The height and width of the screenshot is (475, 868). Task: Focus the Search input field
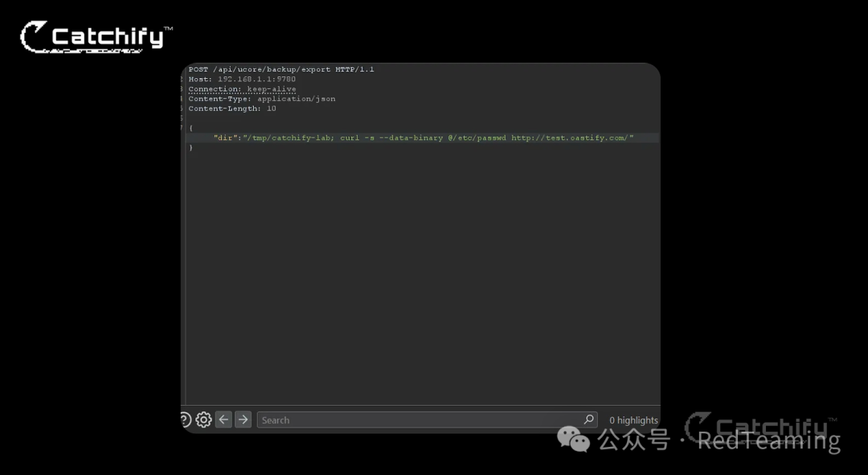tap(427, 420)
